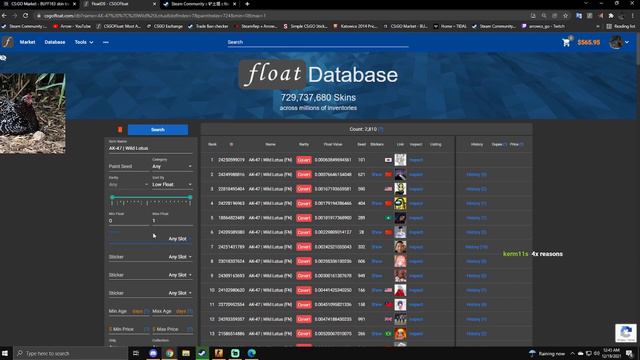
Task: Go back with browser back arrow
Action: (x=4, y=16)
